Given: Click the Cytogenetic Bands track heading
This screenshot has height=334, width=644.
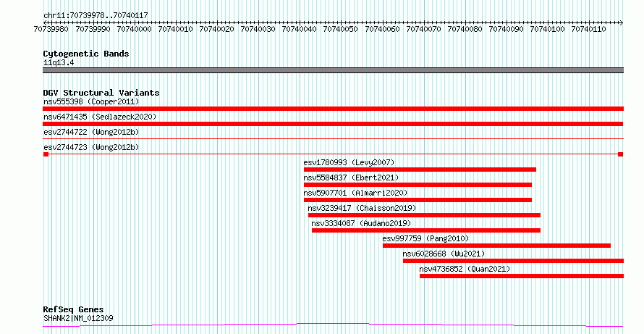Looking at the screenshot, I should (86, 54).
